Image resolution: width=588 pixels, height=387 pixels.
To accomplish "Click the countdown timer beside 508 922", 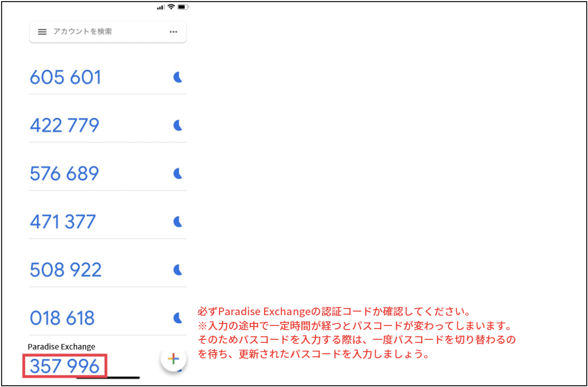I will (178, 270).
